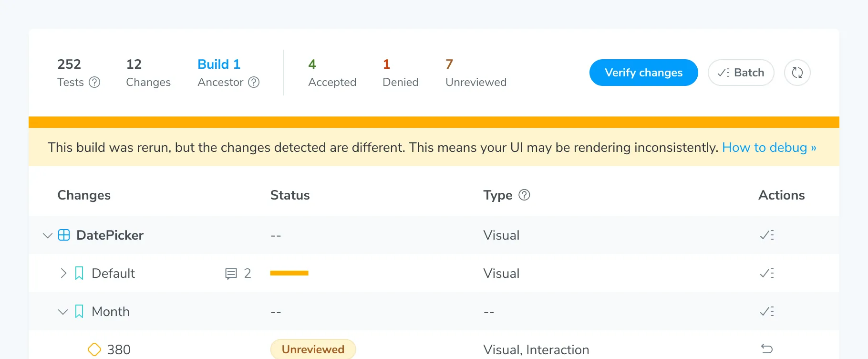Viewport: 868px width, 359px height.
Task: Click the batch accept icon for Month row
Action: pos(766,311)
